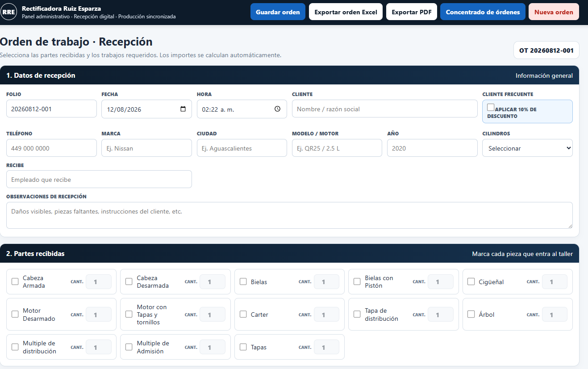The height and width of the screenshot is (369, 588).
Task: Click the Cant. field for Cabeza Armada
Action: coord(98,282)
